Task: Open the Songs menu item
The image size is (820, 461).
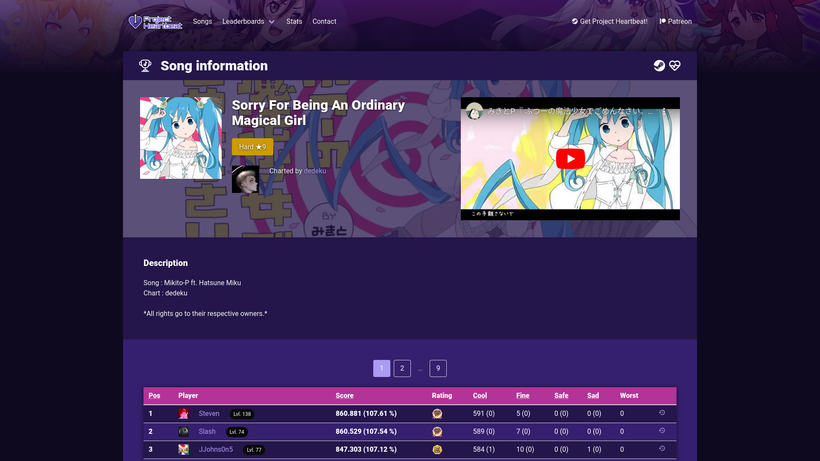Action: (x=202, y=21)
